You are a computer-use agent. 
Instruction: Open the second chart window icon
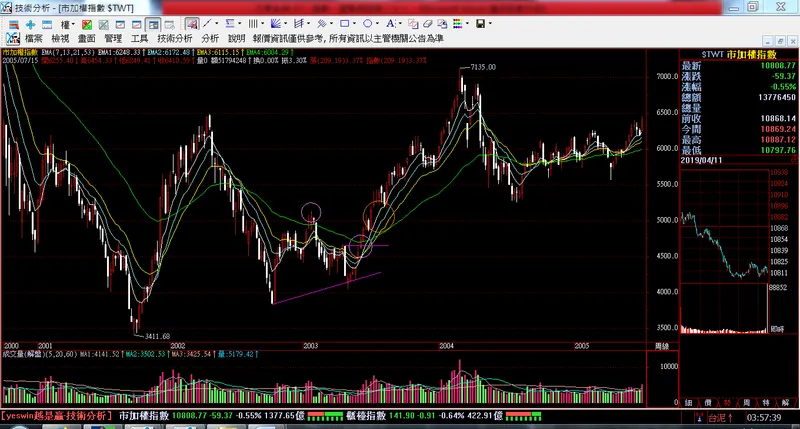pos(137,24)
